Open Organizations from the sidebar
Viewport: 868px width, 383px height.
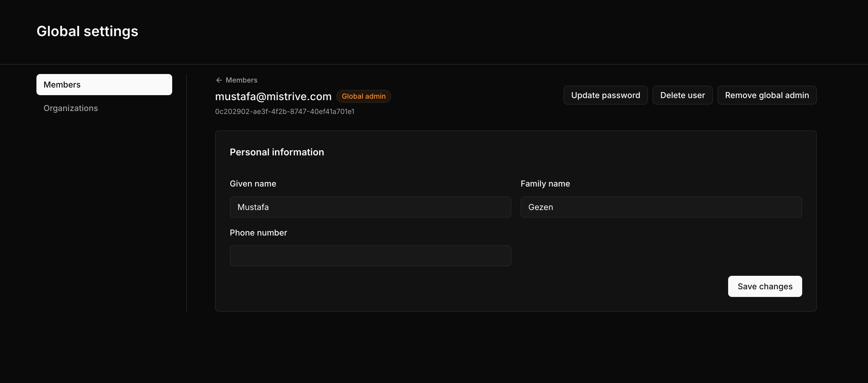click(x=71, y=108)
